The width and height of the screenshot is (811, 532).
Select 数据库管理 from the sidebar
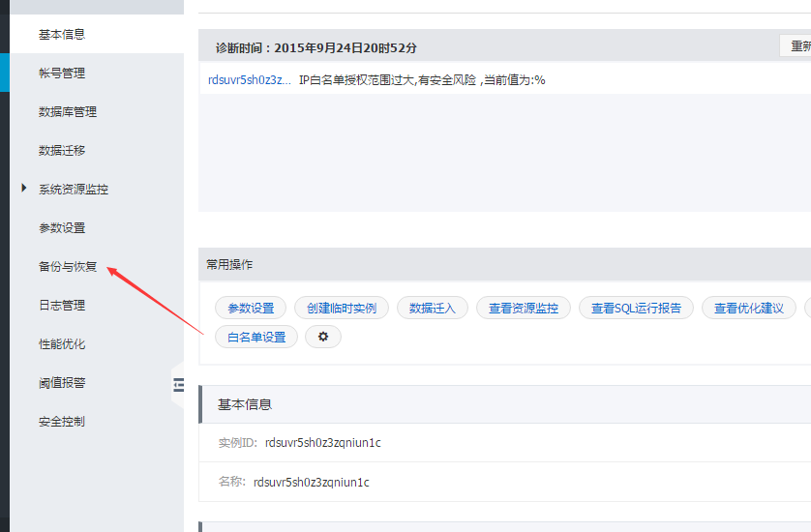coord(68,112)
